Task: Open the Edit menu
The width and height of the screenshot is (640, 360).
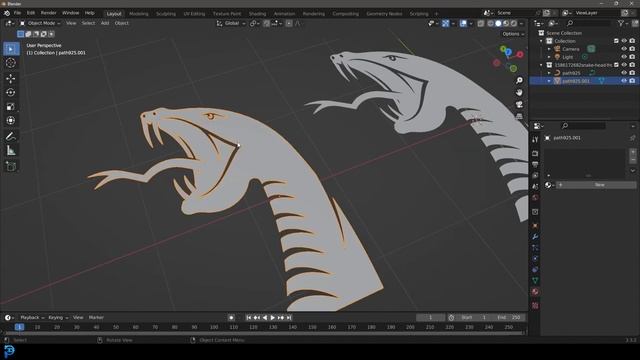Action: point(31,13)
